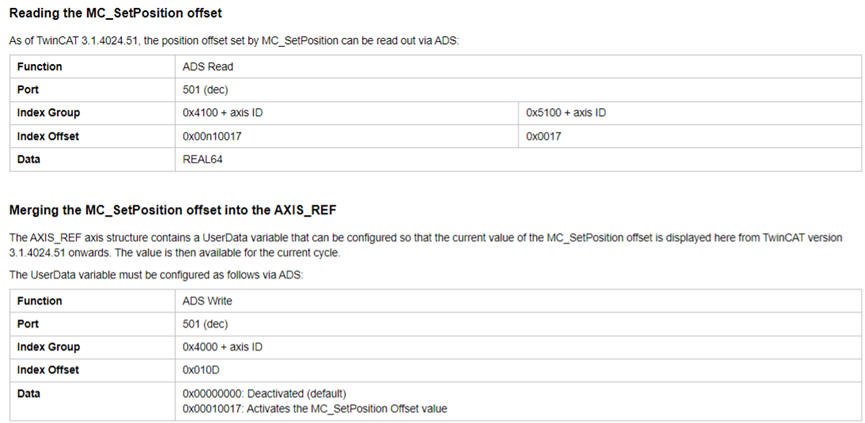
Task: Click the 'Reading the MC_SetPosition offset' heading
Action: click(x=116, y=13)
